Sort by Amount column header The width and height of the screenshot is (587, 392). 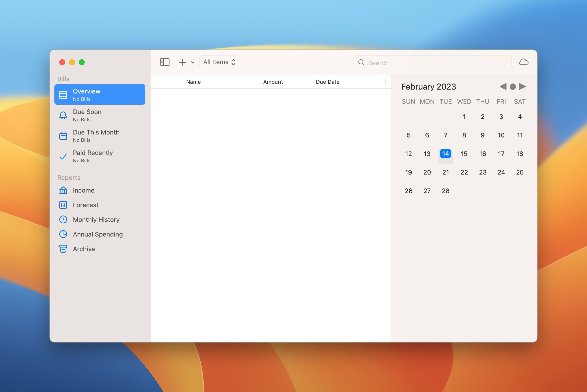click(x=273, y=82)
